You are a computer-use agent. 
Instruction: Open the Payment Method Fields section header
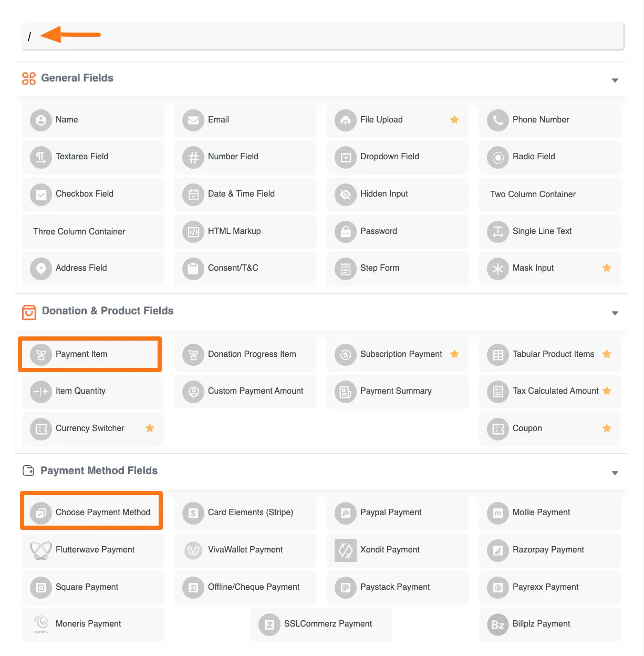[99, 470]
